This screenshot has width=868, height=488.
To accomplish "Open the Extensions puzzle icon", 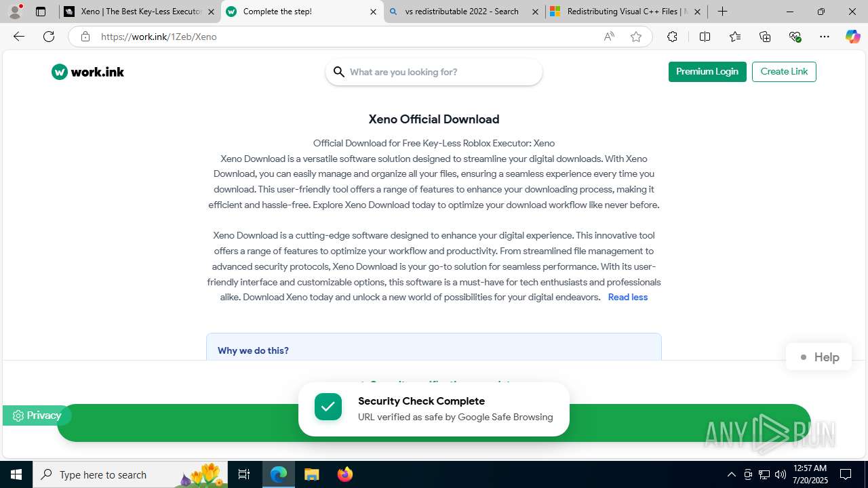I will pos(672,37).
